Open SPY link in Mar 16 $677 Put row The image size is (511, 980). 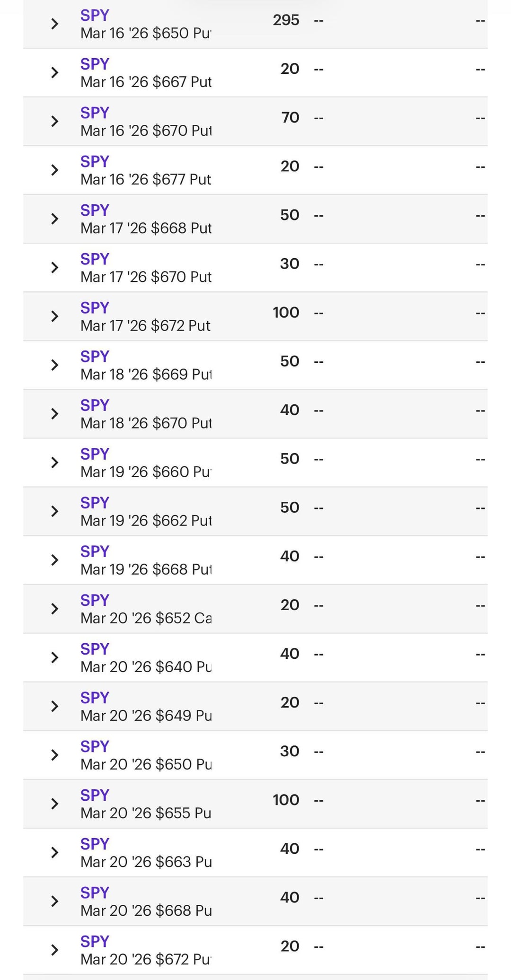point(95,162)
